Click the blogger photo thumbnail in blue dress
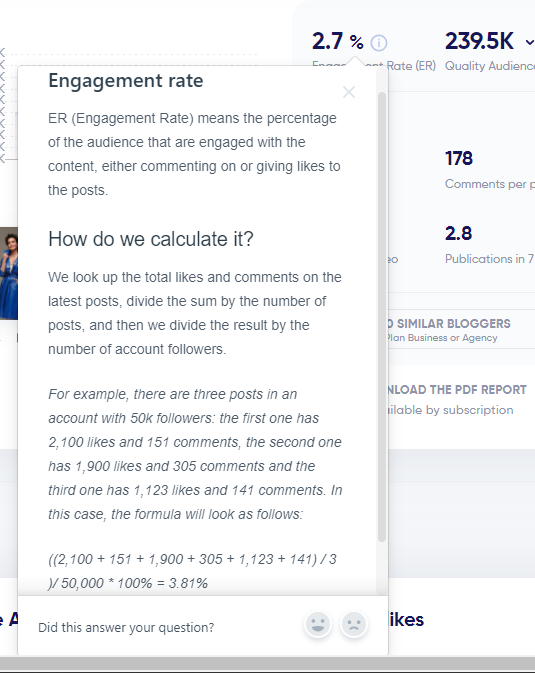 (9, 273)
